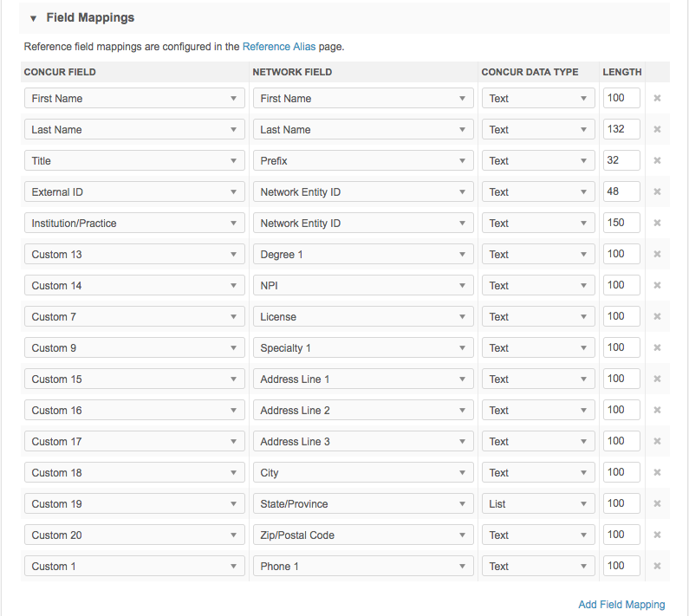
Task: Open the Degree 1 network field dropdown
Action: click(363, 255)
